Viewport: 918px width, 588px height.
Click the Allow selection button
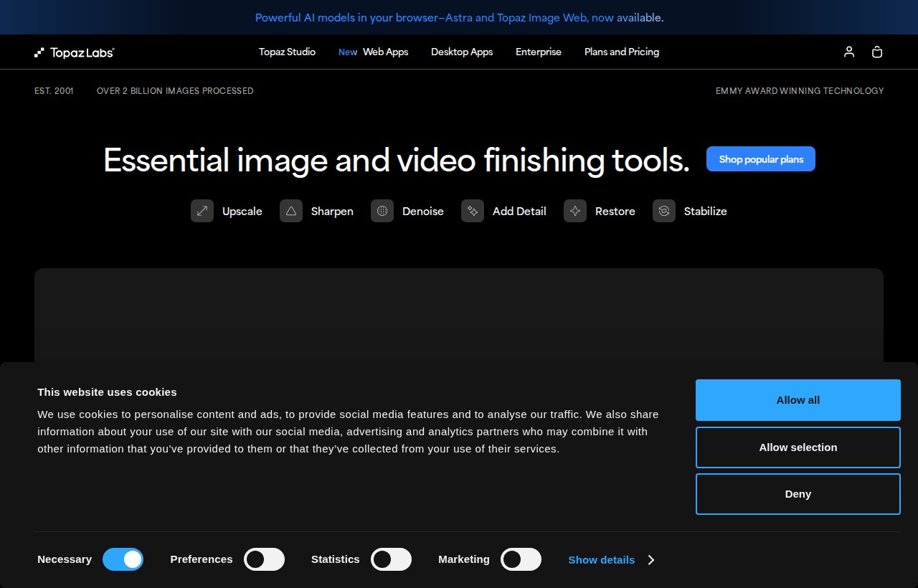[798, 447]
